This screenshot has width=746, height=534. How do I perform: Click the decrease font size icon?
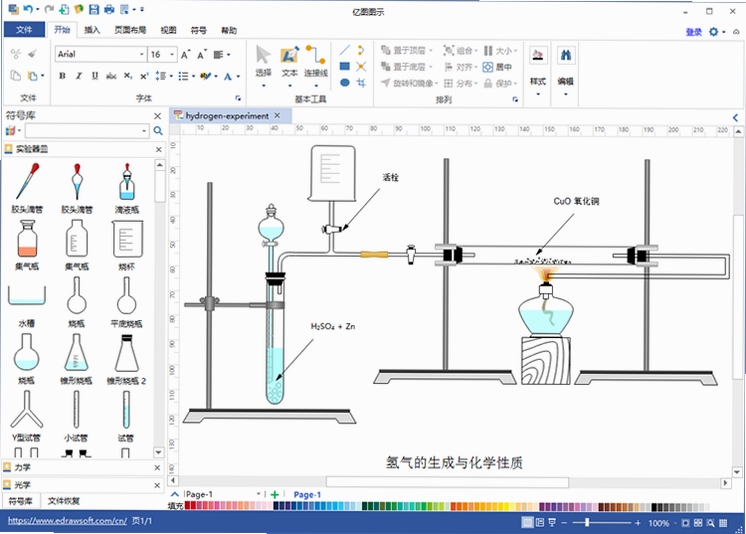[x=202, y=55]
